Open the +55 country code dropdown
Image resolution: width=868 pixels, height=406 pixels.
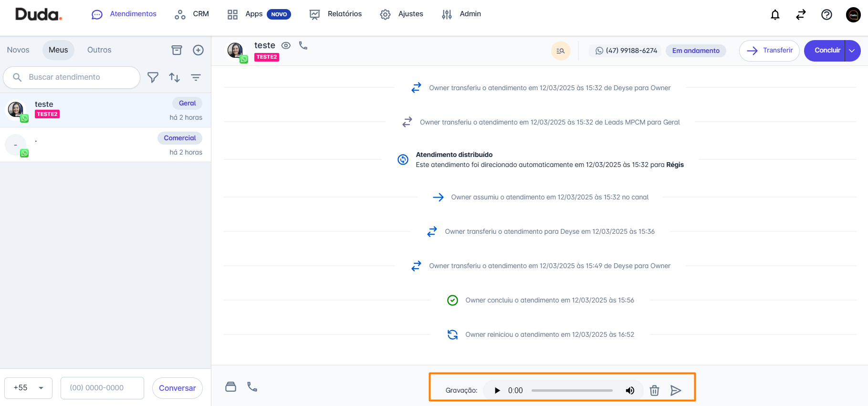[29, 388]
